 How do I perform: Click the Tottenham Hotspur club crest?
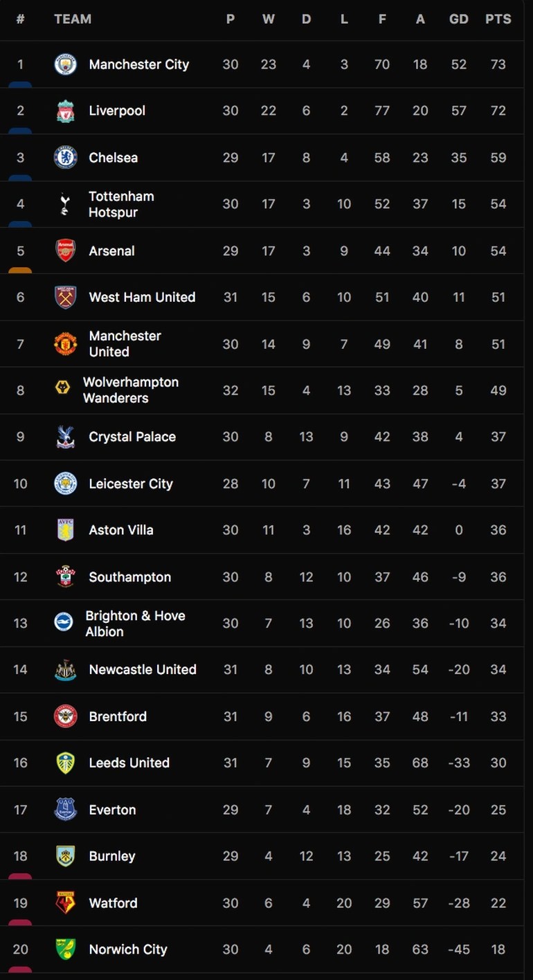tap(65, 203)
